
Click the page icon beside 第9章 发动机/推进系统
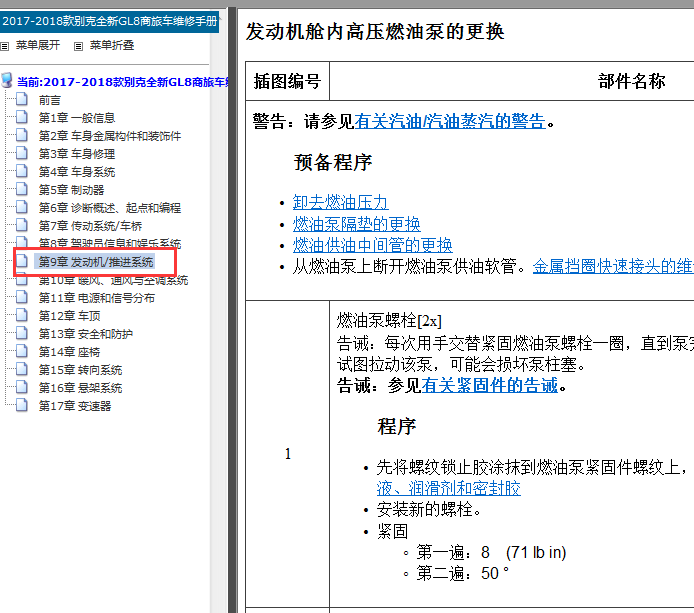22,261
